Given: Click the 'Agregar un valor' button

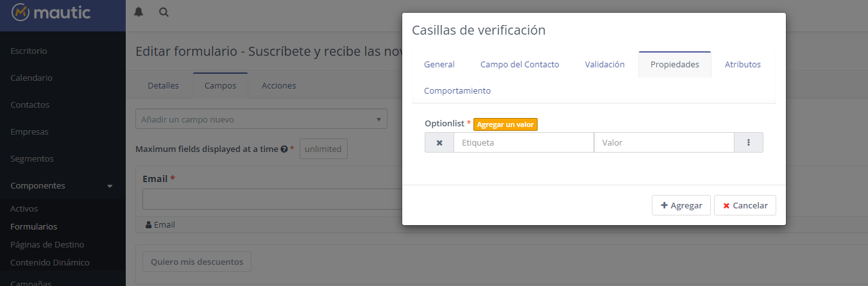Looking at the screenshot, I should (506, 124).
